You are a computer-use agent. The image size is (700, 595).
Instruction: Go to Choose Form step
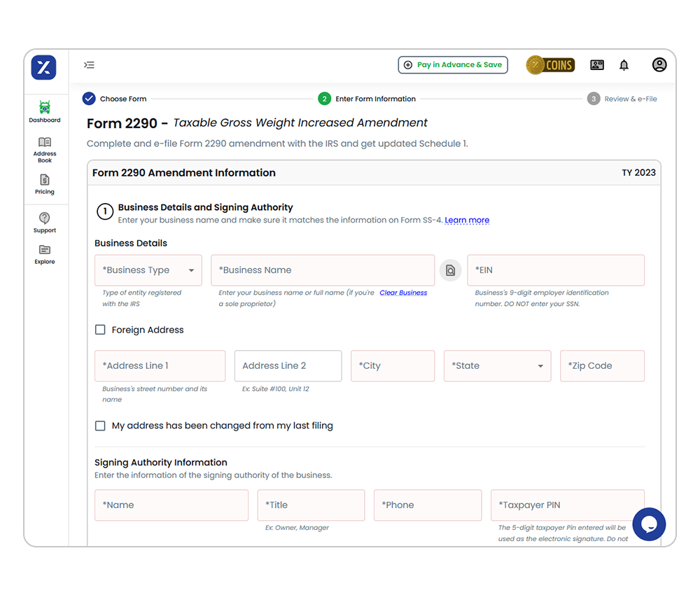click(x=115, y=99)
